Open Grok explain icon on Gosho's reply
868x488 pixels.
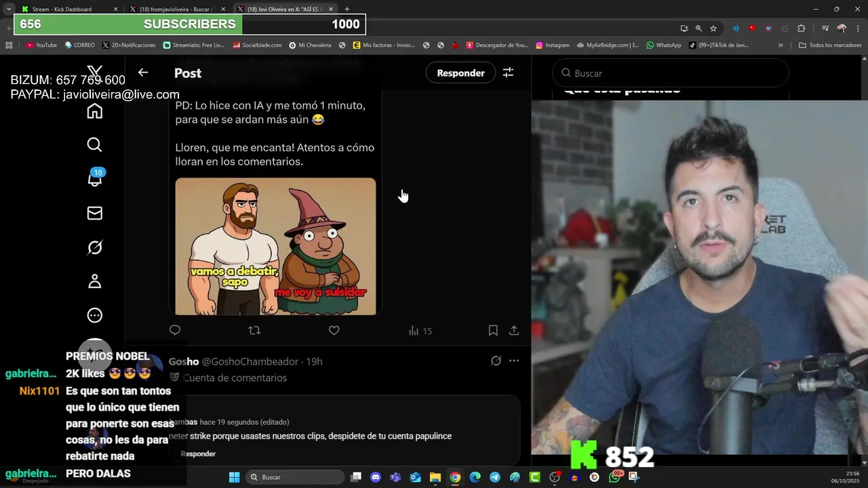click(x=496, y=361)
